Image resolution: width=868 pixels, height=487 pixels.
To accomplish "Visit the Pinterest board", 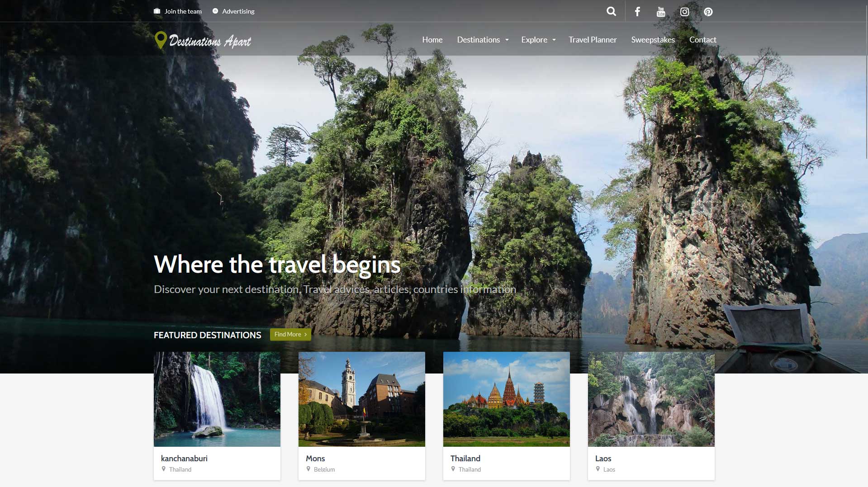I will point(708,11).
